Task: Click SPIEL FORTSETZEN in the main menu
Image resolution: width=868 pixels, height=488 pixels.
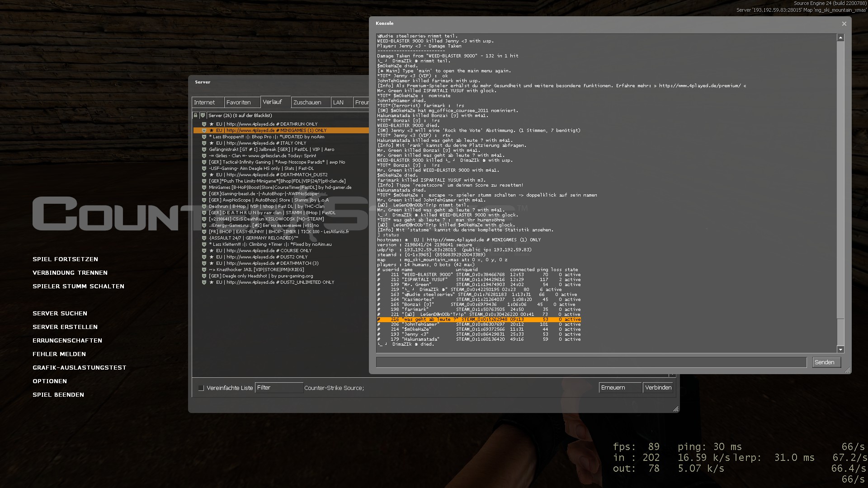Action: click(x=65, y=259)
